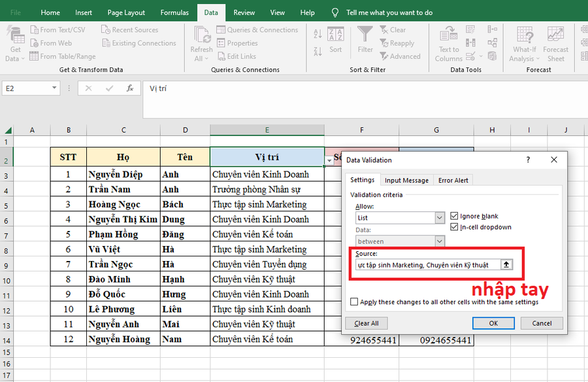Create a Forecast Sheet
Image resolution: width=588 pixels, height=382 pixels.
(555, 44)
